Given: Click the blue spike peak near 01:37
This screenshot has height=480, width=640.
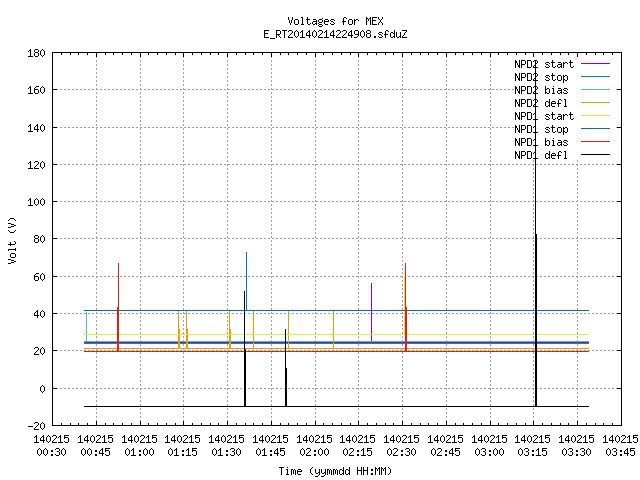Looking at the screenshot, I should pos(247,254).
